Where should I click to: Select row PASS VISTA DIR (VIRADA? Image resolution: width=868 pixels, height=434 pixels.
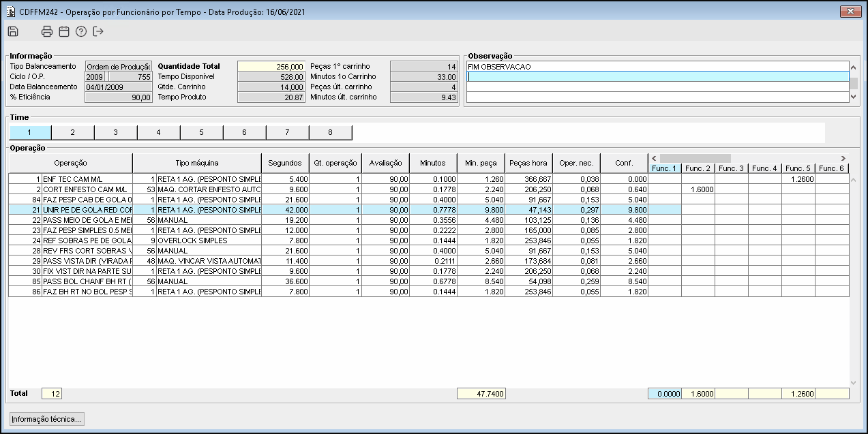pyautogui.click(x=429, y=261)
